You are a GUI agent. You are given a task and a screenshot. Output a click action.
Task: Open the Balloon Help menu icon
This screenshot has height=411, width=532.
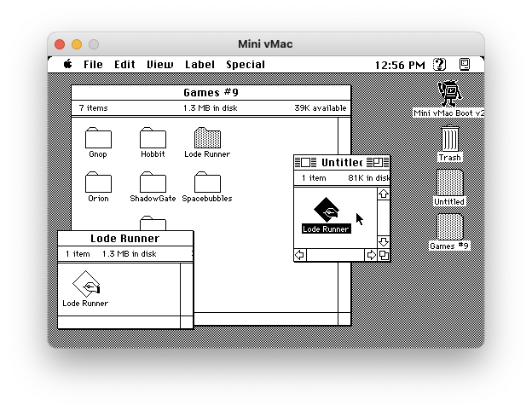click(439, 64)
